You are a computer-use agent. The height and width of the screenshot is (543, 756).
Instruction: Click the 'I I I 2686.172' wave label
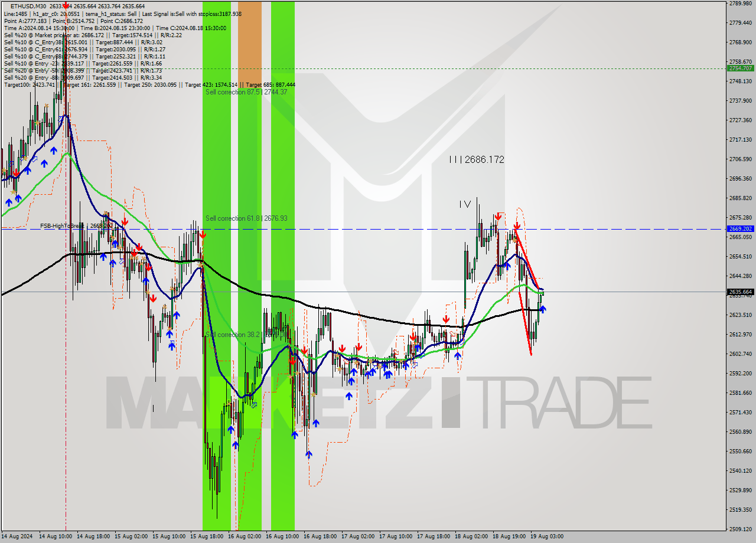pyautogui.click(x=477, y=159)
